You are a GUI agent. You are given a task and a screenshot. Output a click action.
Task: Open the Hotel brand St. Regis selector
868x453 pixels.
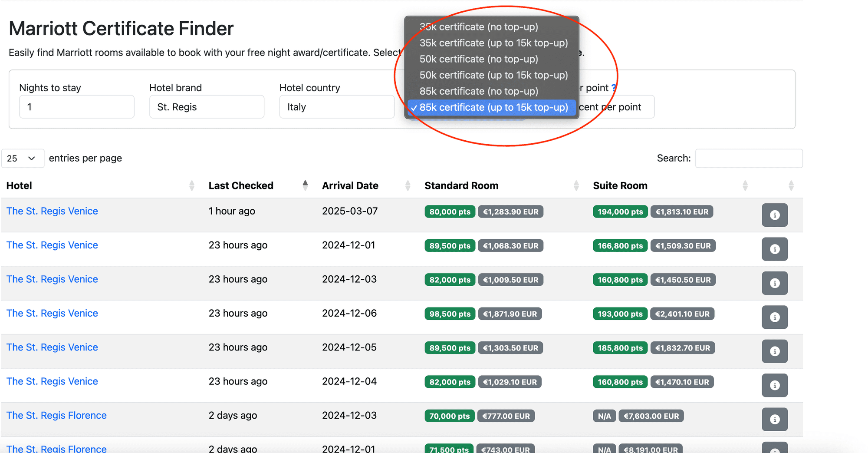(207, 107)
